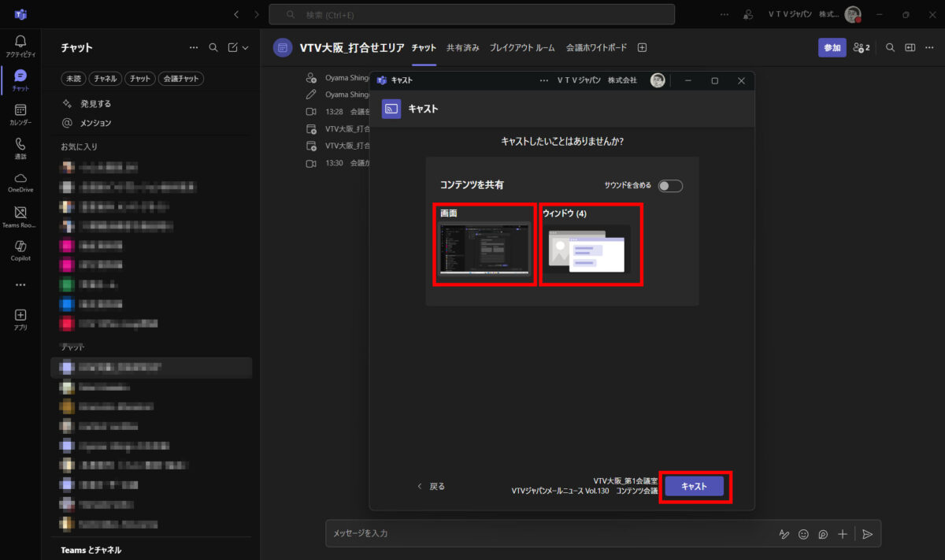Open profile picture in Cast window
945x560 pixels.
tap(658, 80)
